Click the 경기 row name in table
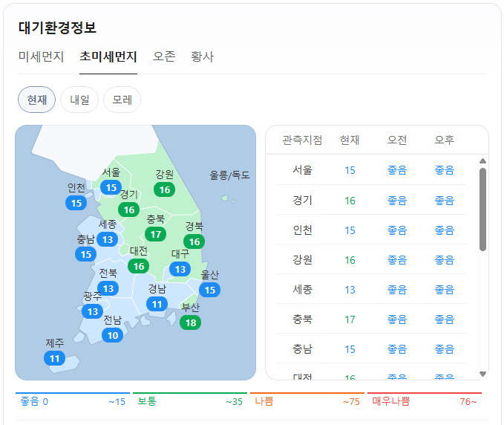504x425 pixels. point(302,200)
